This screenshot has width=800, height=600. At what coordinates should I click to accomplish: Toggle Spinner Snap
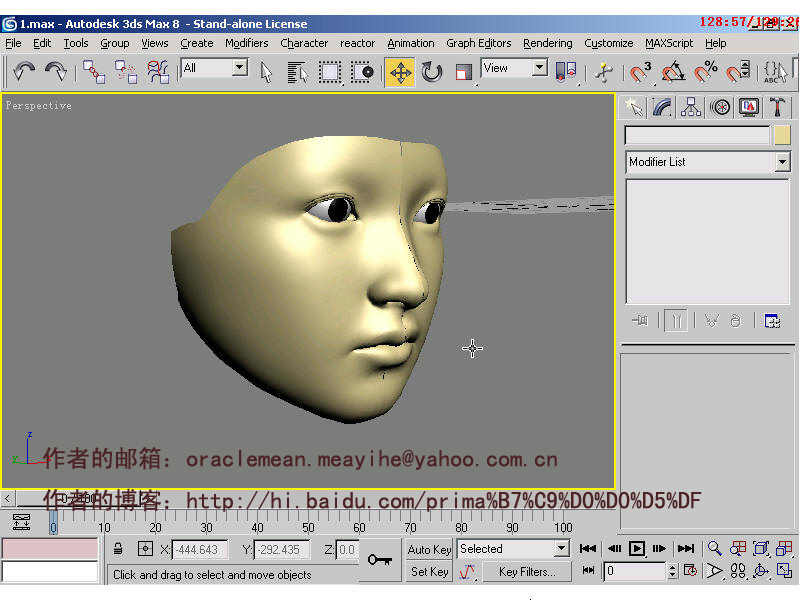738,72
